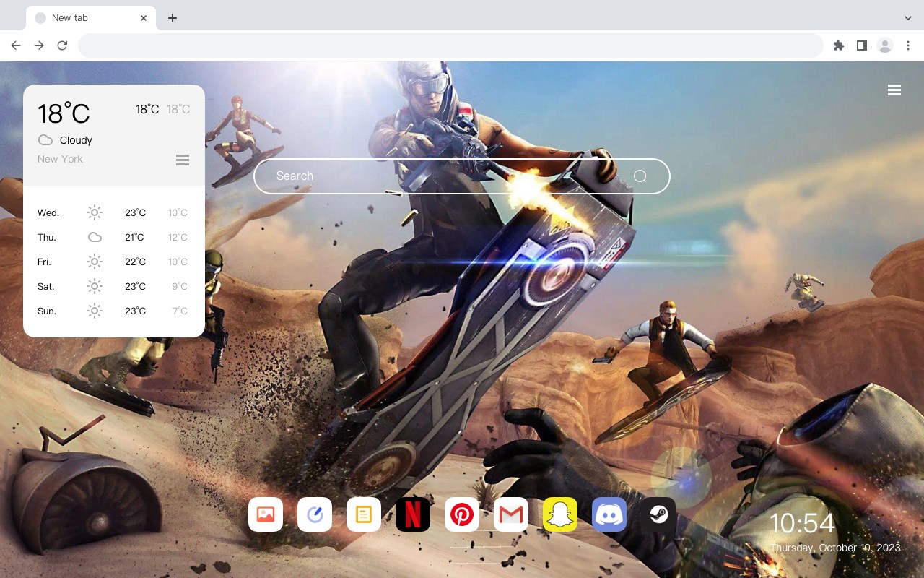Click the Thursday, October 10, 2023 date

(x=835, y=548)
